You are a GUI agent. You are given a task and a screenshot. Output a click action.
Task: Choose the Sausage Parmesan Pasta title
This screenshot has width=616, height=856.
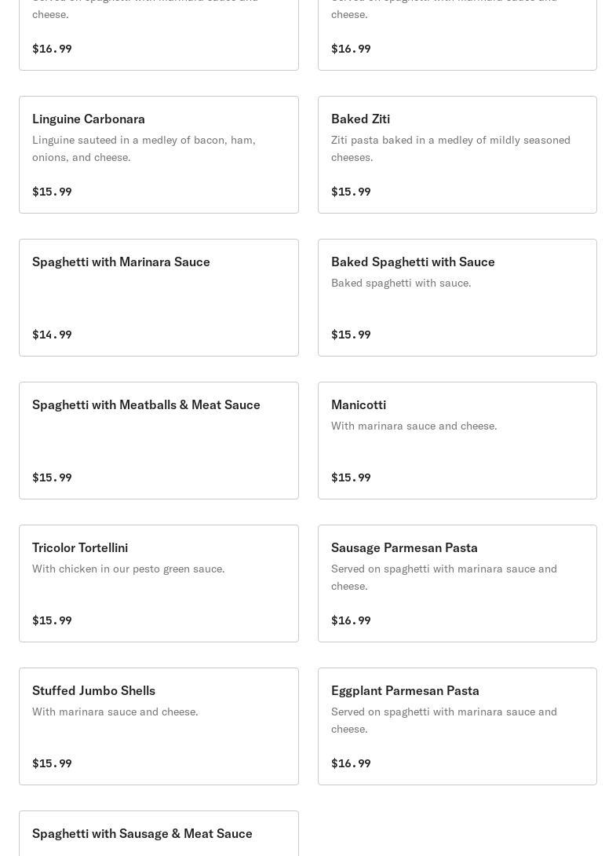tap(404, 548)
